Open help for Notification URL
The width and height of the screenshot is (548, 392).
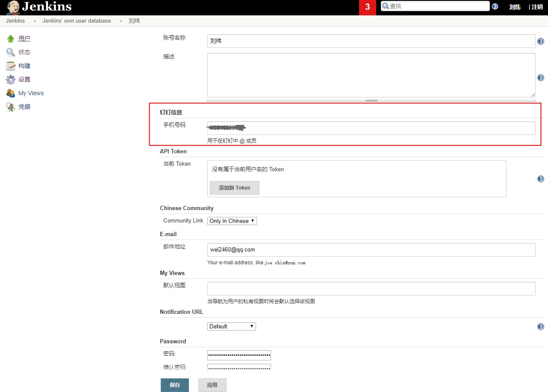[x=541, y=327]
